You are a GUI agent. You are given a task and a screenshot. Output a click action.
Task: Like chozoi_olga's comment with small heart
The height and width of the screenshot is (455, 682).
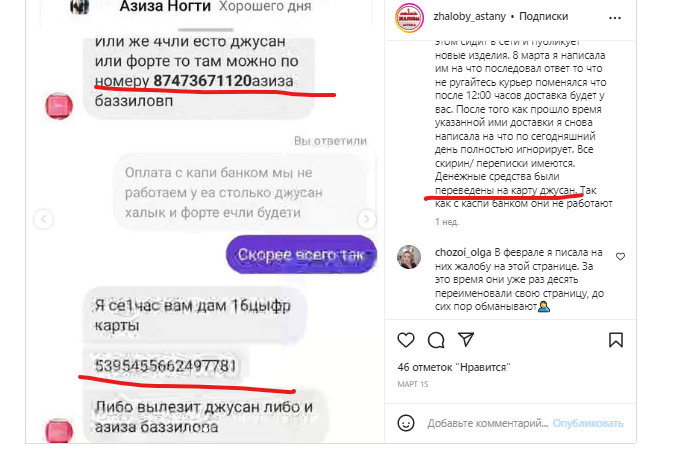tap(620, 257)
